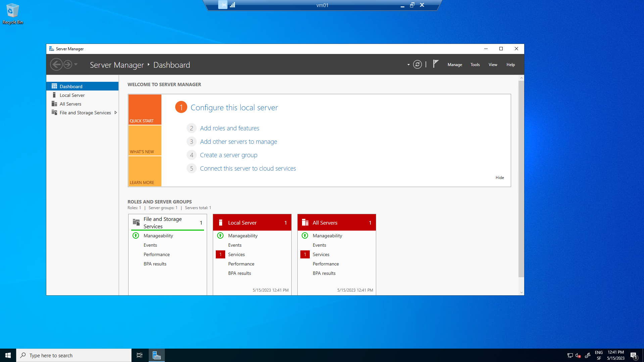The height and width of the screenshot is (362, 644).
Task: Click Add roles and features link
Action: [x=230, y=128]
